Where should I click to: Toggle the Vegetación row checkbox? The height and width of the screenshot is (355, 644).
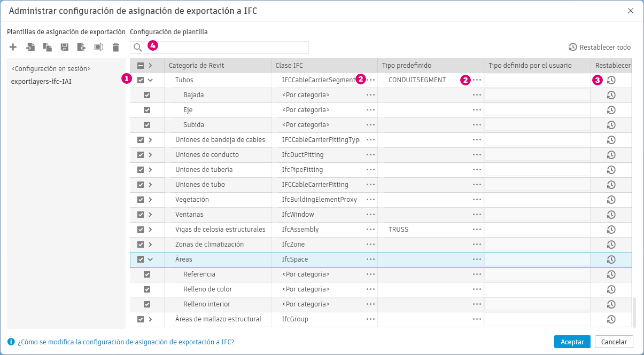coord(141,200)
